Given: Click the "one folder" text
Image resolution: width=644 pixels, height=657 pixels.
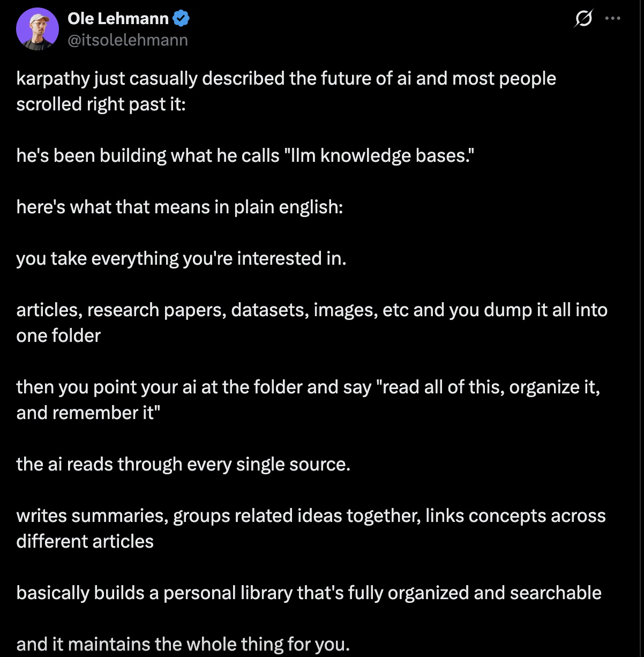Looking at the screenshot, I should coord(58,335).
